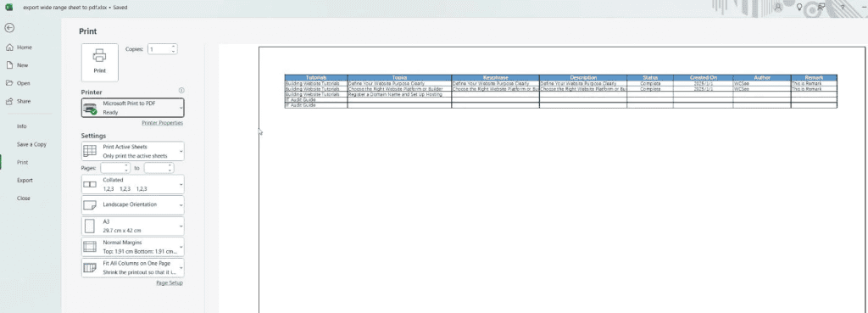Click the back arrow icon

pos(9,28)
